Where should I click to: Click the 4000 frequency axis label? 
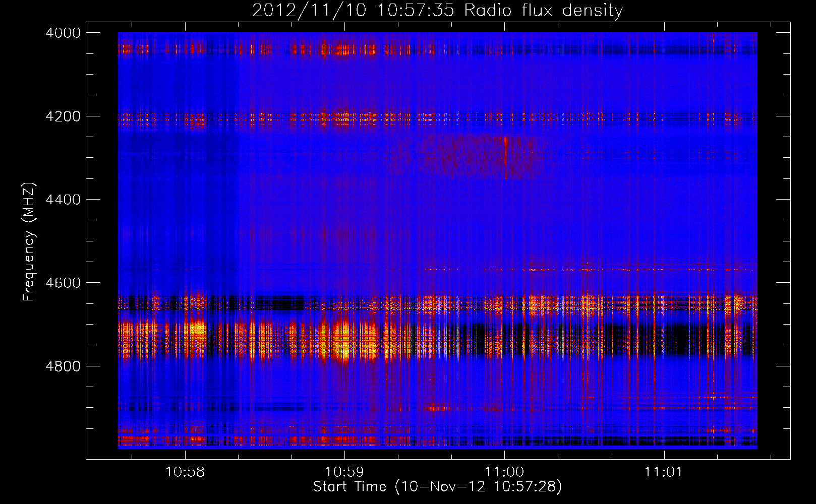[63, 33]
